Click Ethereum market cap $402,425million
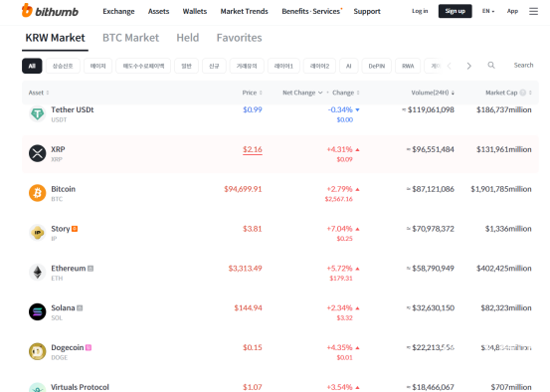The width and height of the screenshot is (550, 392). click(503, 269)
